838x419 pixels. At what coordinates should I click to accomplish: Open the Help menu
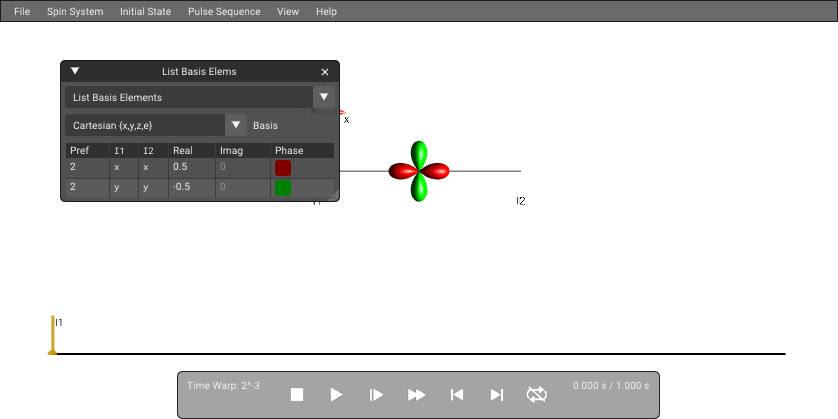326,11
